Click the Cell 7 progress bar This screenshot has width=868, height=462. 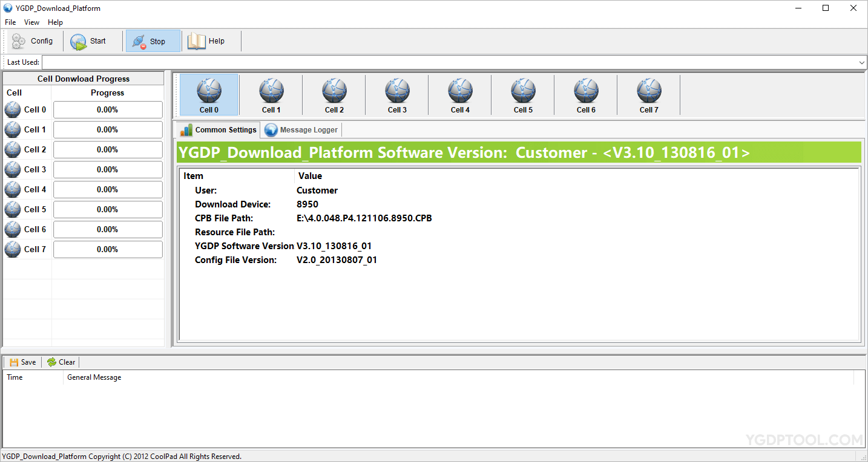pyautogui.click(x=108, y=249)
